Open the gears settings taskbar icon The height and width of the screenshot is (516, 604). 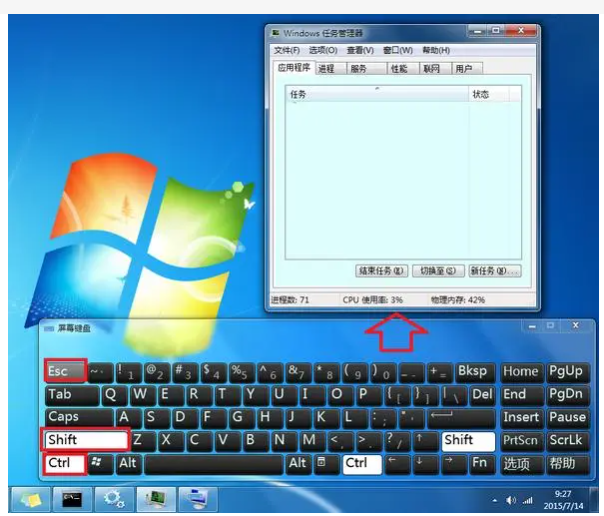tap(114, 499)
